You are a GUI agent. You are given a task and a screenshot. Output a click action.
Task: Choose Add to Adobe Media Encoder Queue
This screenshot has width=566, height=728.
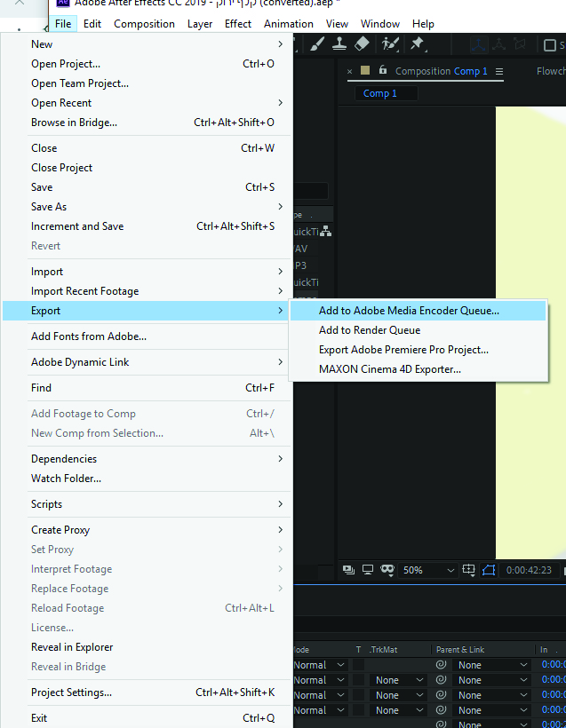(418, 311)
